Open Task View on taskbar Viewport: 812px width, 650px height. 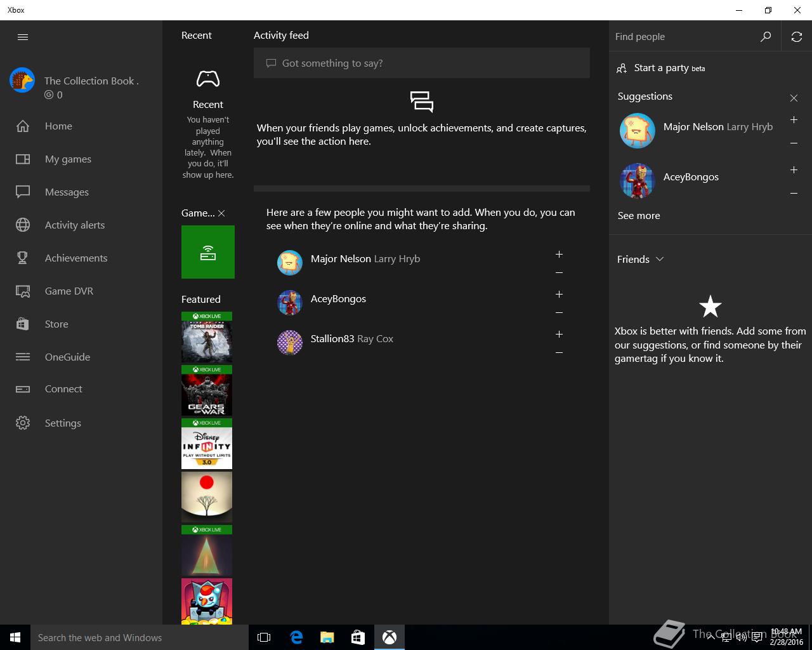(264, 637)
